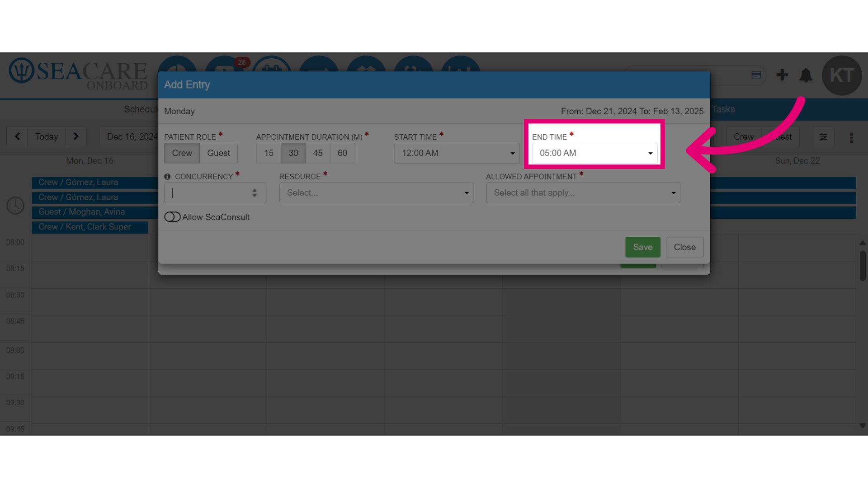Image resolution: width=868 pixels, height=488 pixels.
Task: Click the 08:00 time slot label
Action: tap(15, 242)
